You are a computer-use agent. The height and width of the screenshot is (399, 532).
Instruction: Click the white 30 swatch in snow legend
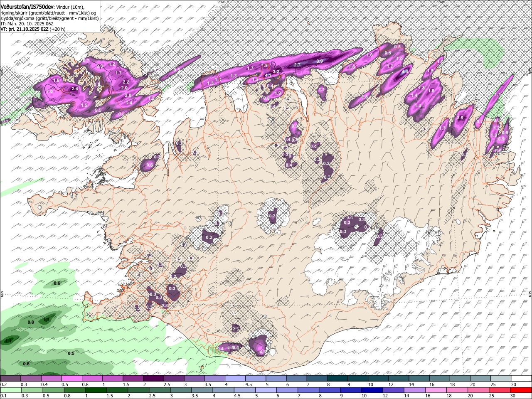(521, 378)
